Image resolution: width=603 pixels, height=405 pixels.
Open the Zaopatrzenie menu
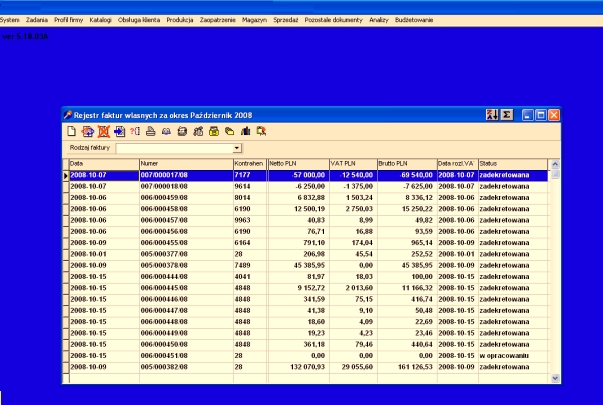pyautogui.click(x=217, y=20)
